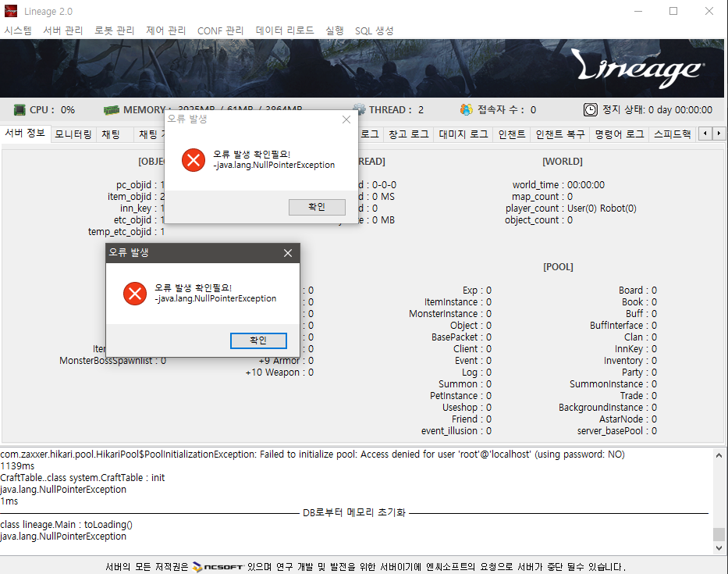Viewport: 728px width, 574px height.
Task: Click the [WORLD] section header
Action: (563, 162)
